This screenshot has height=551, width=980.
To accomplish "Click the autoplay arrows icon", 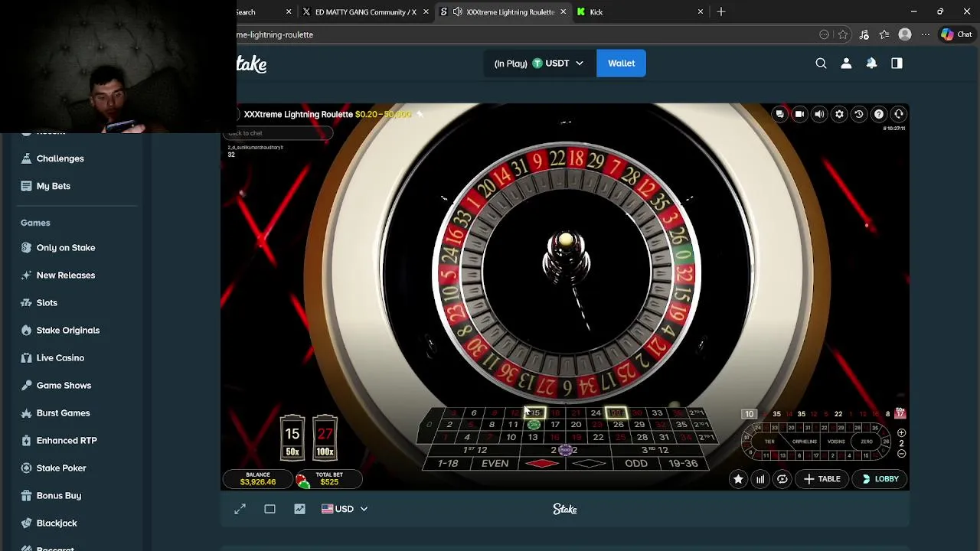I will click(x=782, y=479).
